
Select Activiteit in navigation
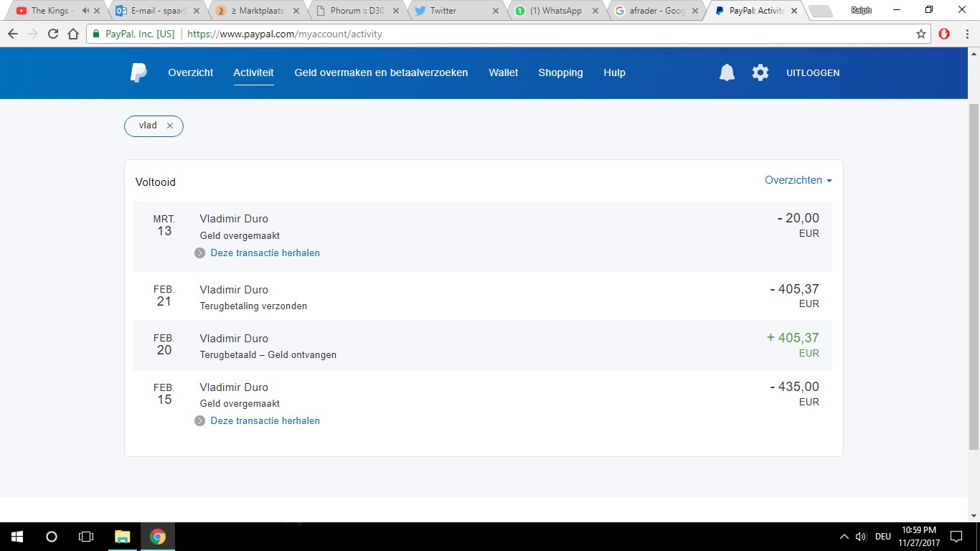coord(253,72)
